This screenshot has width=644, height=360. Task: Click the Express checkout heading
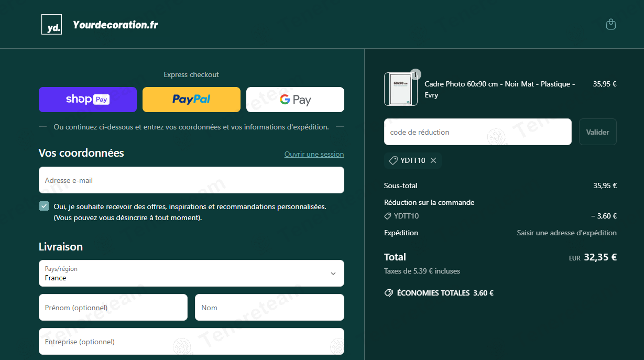(191, 74)
